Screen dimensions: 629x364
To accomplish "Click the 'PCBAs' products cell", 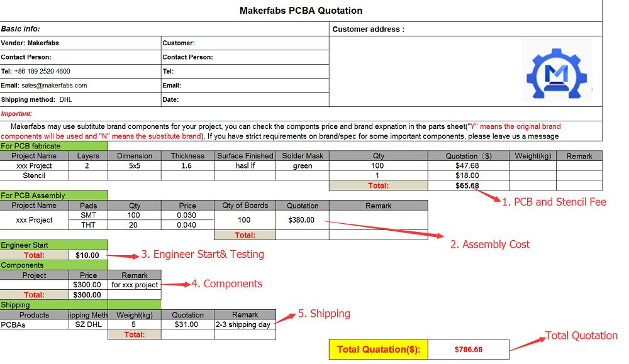I will [x=34, y=324].
